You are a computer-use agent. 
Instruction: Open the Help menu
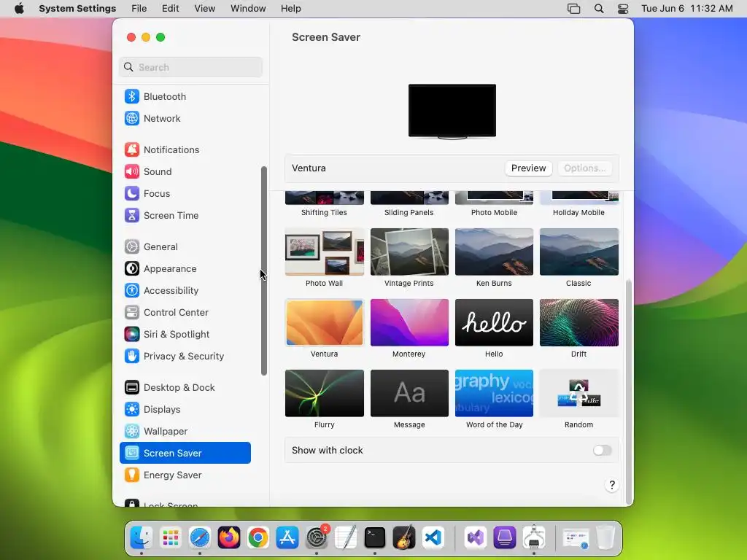(290, 9)
